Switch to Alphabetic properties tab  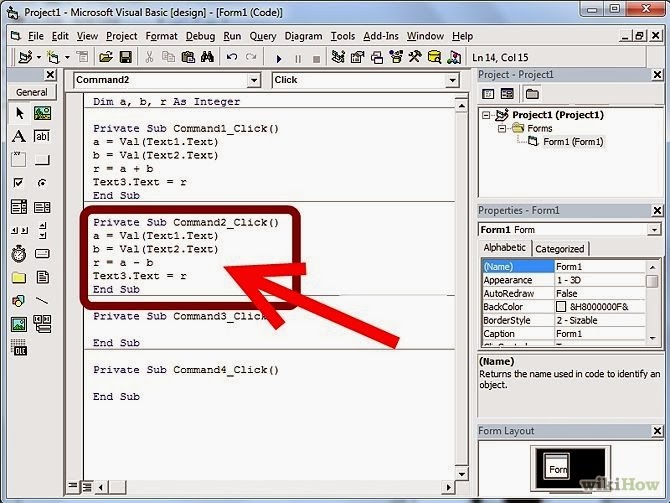point(505,247)
